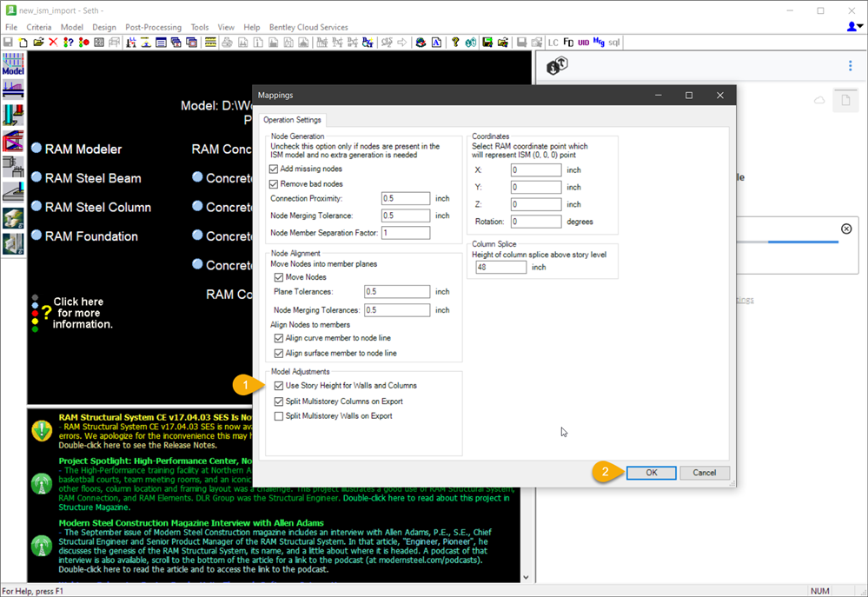Click the column splice height field

pos(500,267)
